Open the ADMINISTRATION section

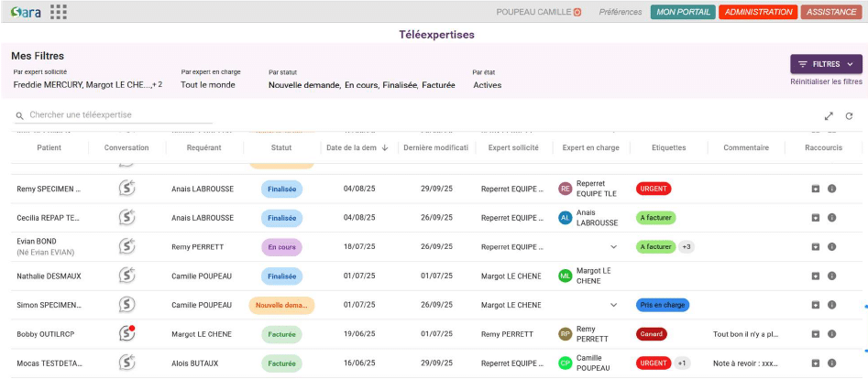[757, 12]
